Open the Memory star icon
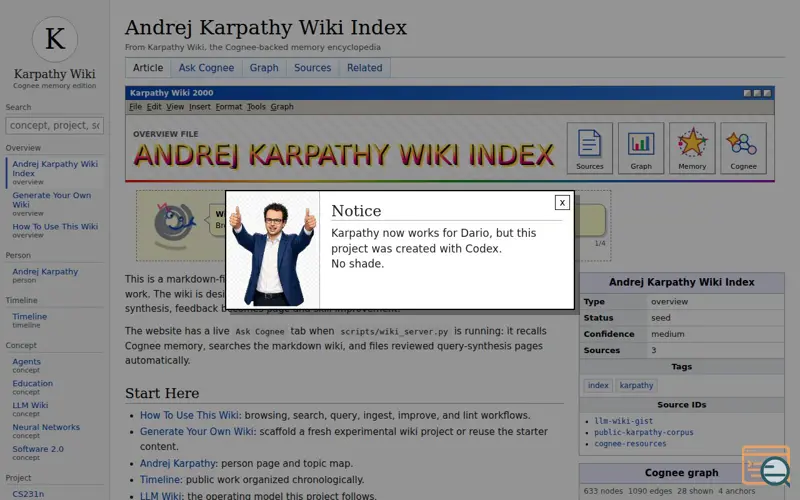The height and width of the screenshot is (500, 800). [x=692, y=148]
